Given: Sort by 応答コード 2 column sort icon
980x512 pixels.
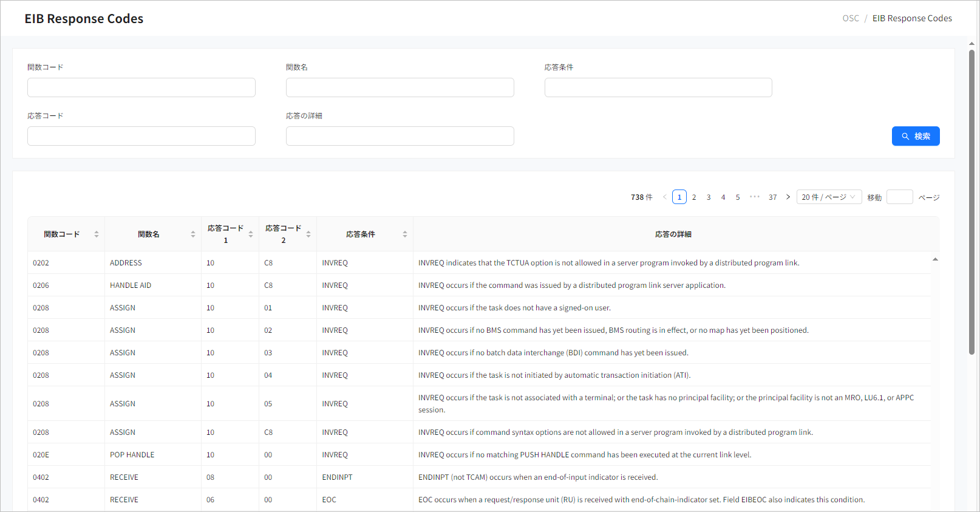Looking at the screenshot, I should (308, 234).
